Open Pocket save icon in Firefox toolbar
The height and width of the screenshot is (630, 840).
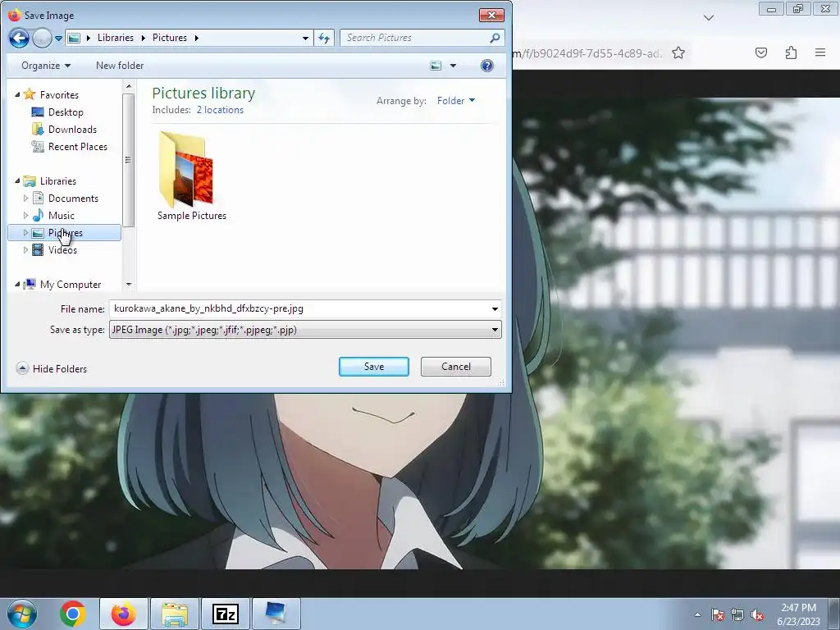(x=760, y=52)
